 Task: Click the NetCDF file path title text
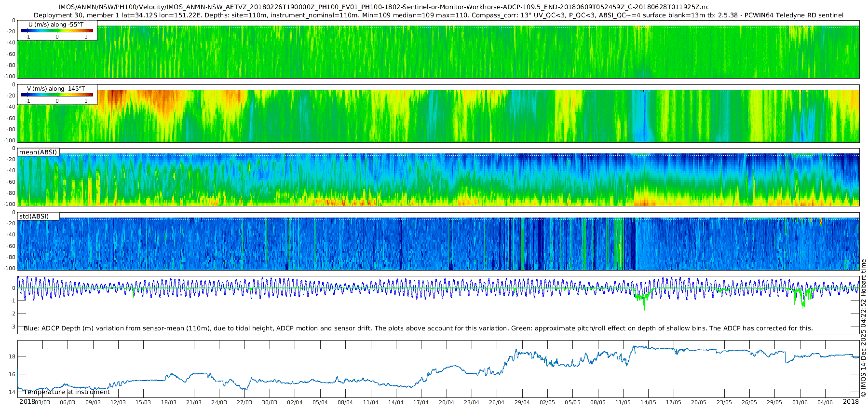click(383, 7)
